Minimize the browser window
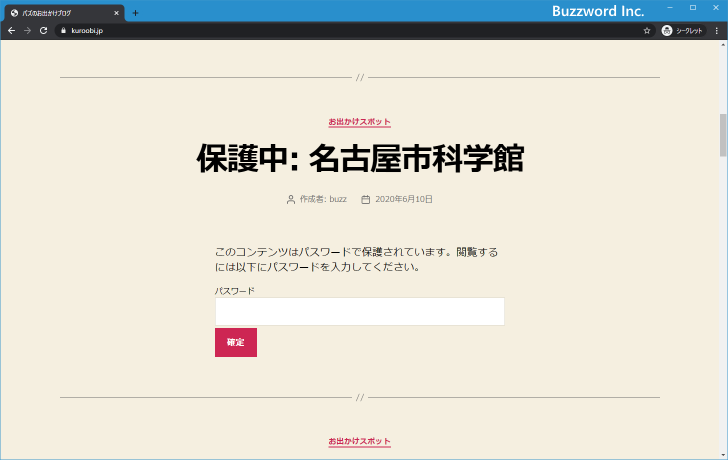The height and width of the screenshot is (460, 728). (670, 7)
